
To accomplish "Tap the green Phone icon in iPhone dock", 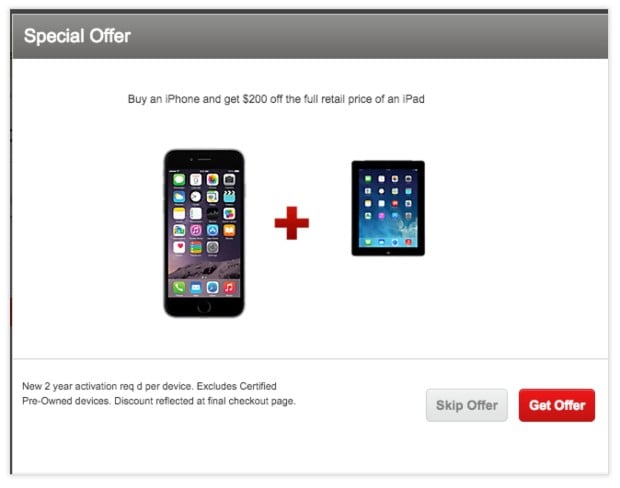I will 179,288.
